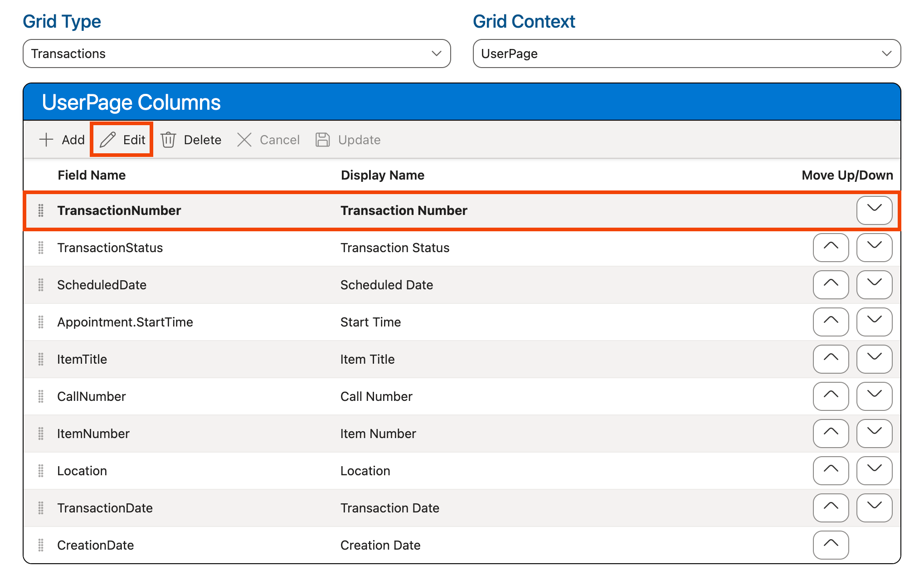
Task: Move CreationDate up using its arrow
Action: [x=830, y=545]
